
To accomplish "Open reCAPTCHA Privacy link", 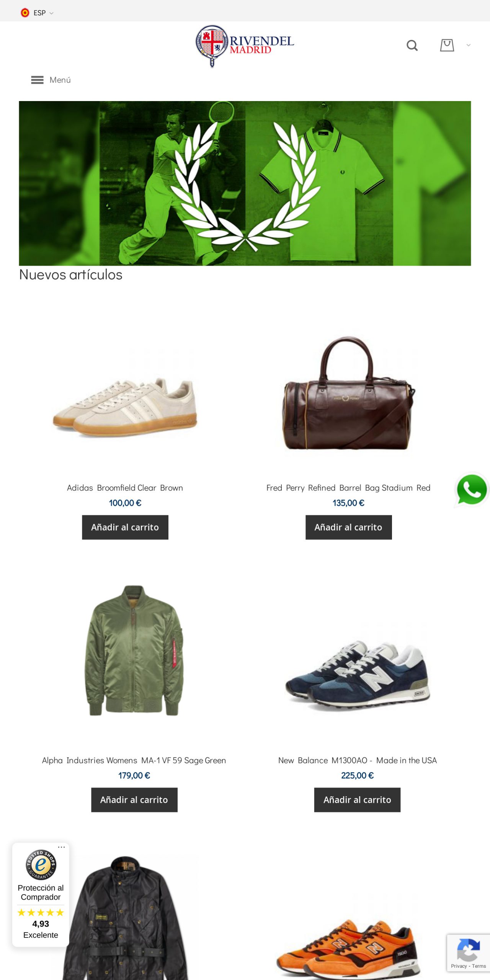I will (459, 966).
